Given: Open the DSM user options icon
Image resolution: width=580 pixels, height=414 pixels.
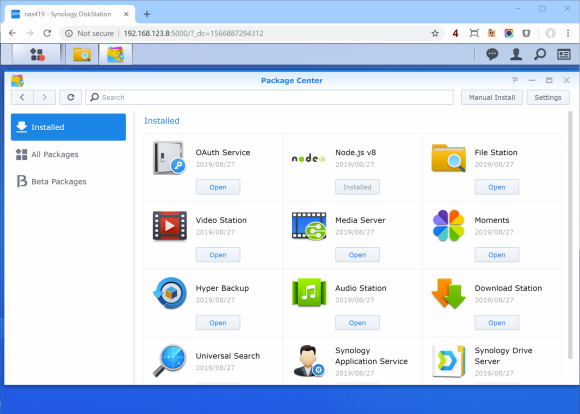Looking at the screenshot, I should click(516, 54).
